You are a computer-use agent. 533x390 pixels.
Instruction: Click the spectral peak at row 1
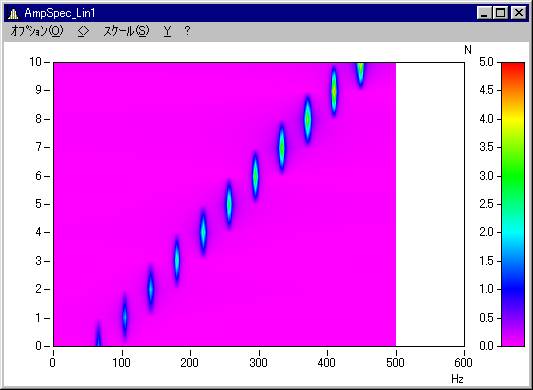click(x=124, y=316)
